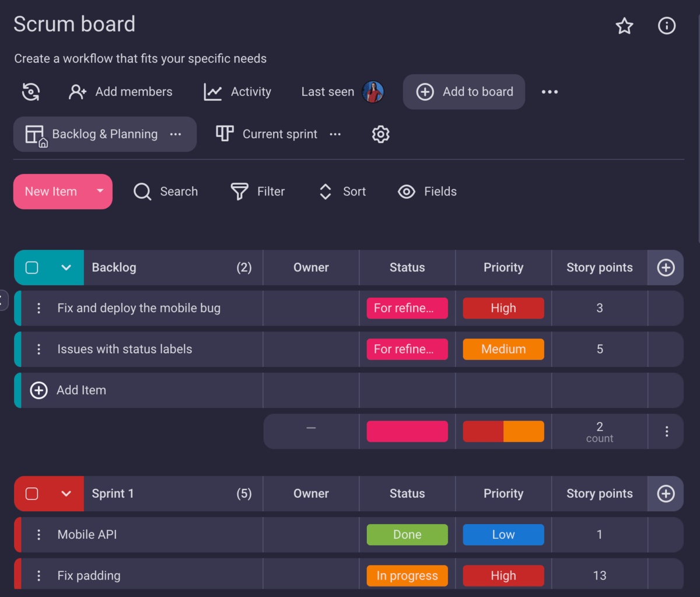The image size is (700, 597).
Task: Click the Add to board button
Action: tap(464, 92)
